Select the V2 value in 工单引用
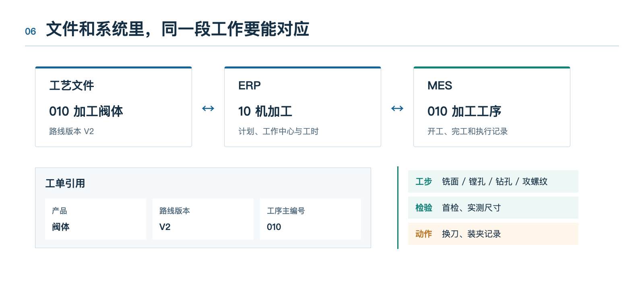The height and width of the screenshot is (290, 644). click(x=165, y=227)
